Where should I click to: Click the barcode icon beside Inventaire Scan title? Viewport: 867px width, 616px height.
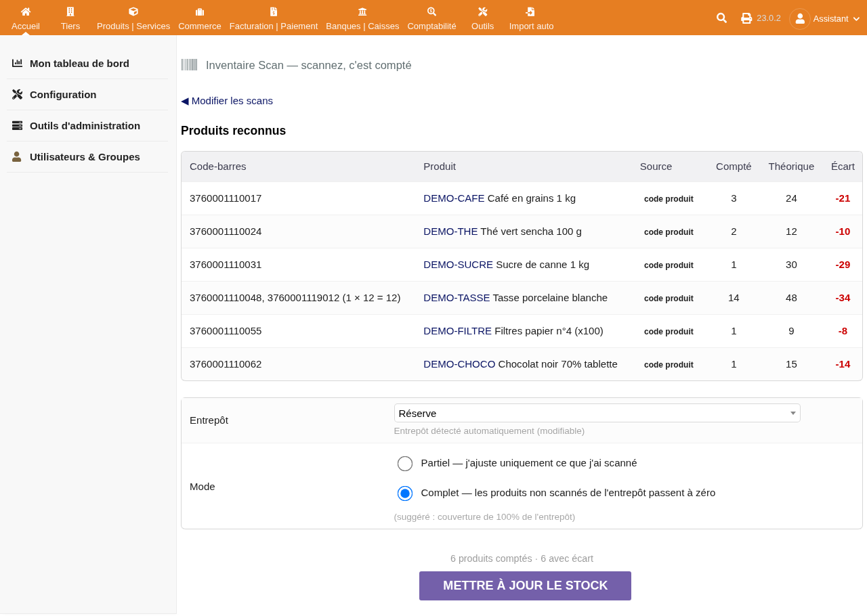tap(189, 65)
